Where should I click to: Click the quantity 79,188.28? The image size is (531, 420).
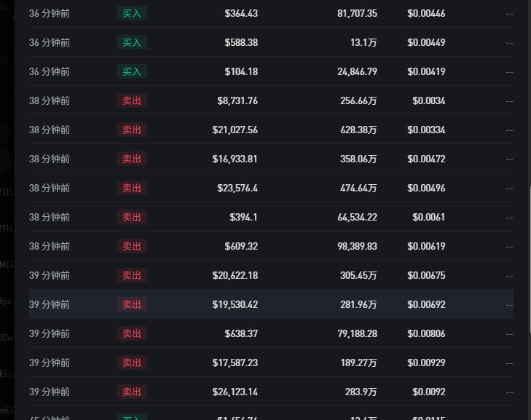tap(357, 333)
